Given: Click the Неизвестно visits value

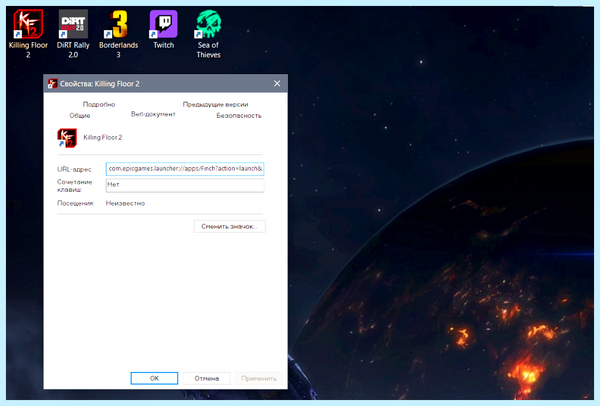Looking at the screenshot, I should tap(125, 203).
